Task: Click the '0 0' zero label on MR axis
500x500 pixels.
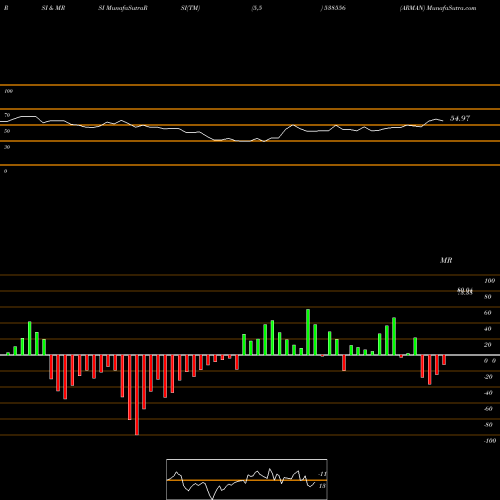Action: pos(490,361)
